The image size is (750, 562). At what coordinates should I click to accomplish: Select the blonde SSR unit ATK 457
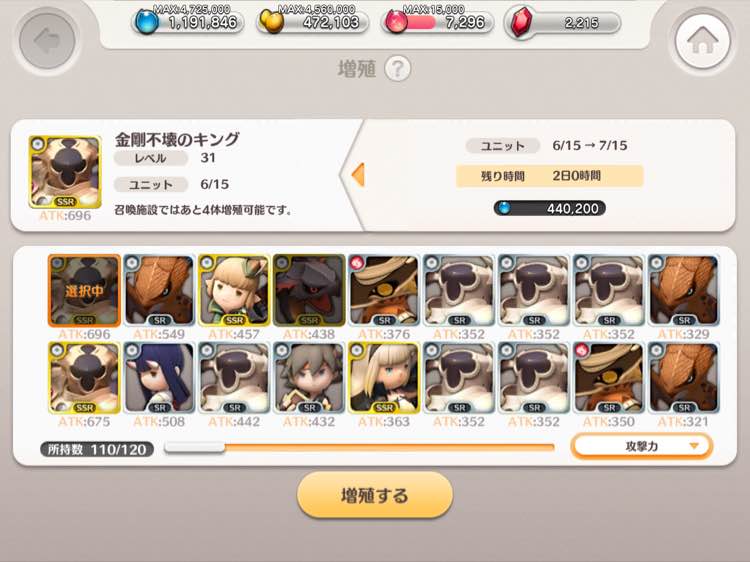[x=234, y=291]
